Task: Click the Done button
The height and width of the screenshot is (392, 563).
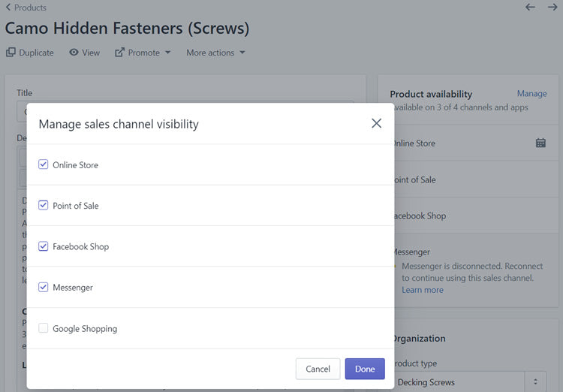Action: pos(365,369)
